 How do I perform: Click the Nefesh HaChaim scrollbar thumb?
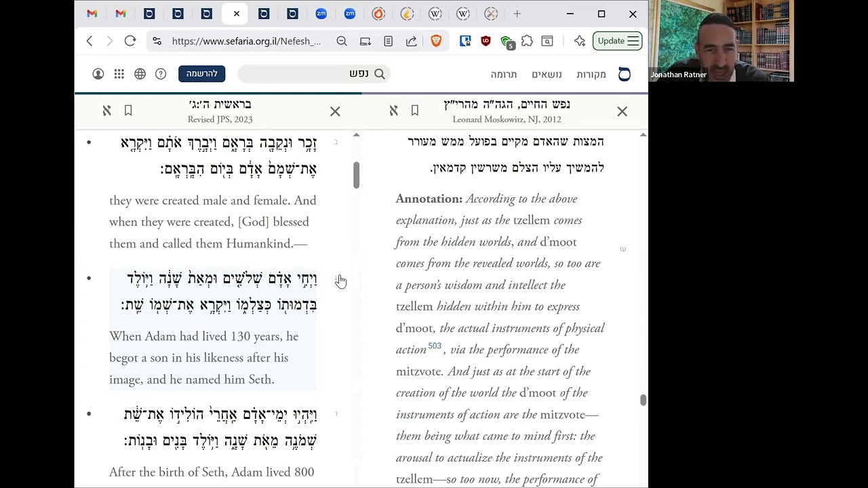point(643,401)
